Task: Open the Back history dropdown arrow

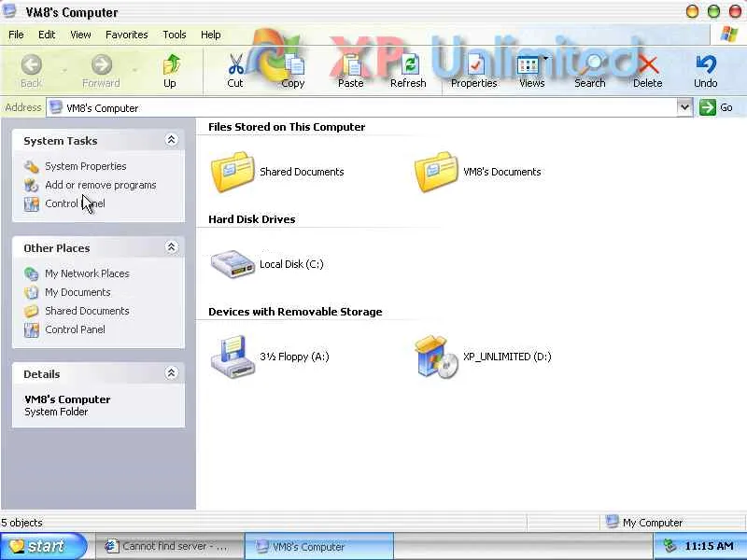Action: 64,71
